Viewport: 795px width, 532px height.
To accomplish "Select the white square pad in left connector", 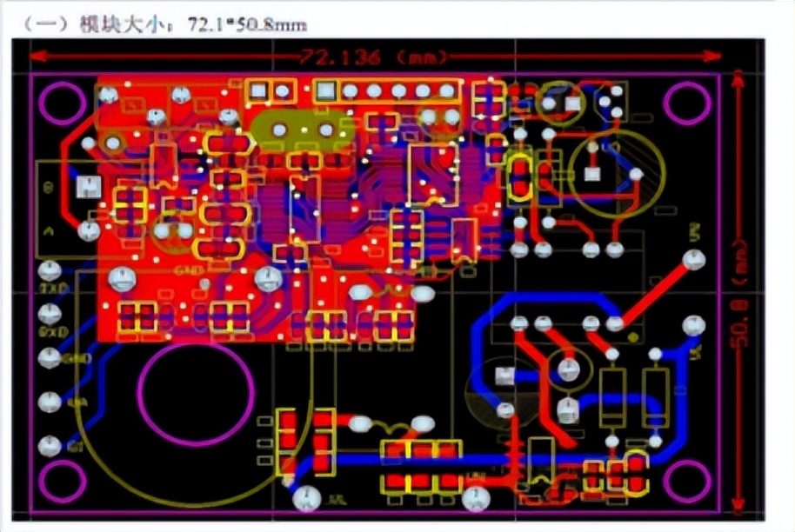I will tap(89, 185).
